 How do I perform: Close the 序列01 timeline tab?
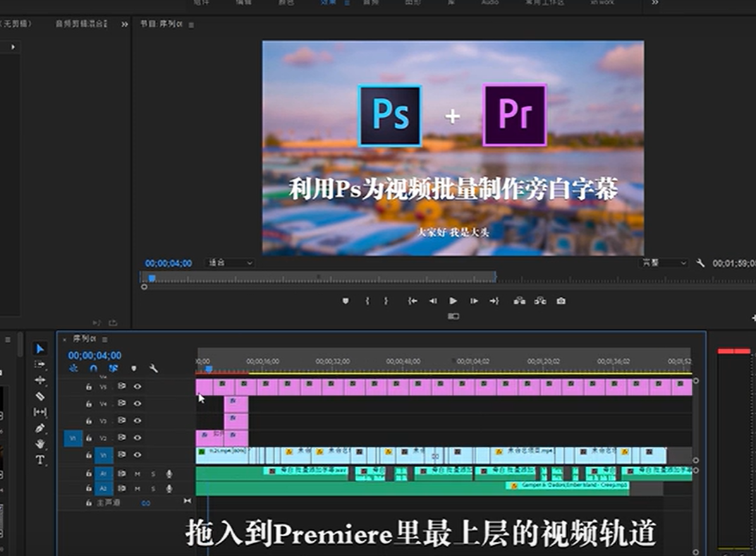pos(65,339)
